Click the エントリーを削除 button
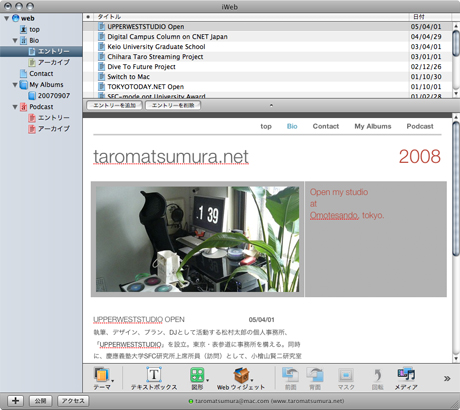Viewport: 460px width, 410px height. (173, 105)
